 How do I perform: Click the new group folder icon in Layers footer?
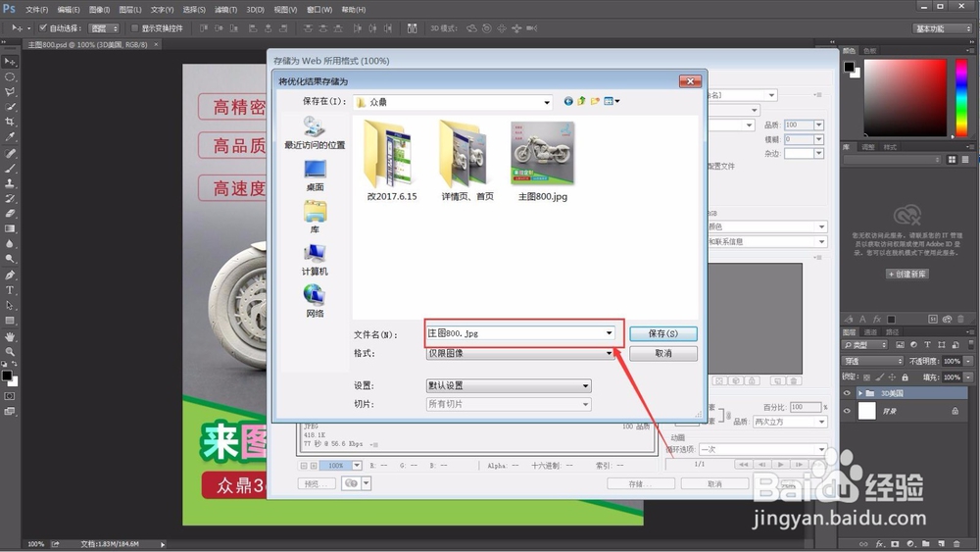(x=926, y=544)
